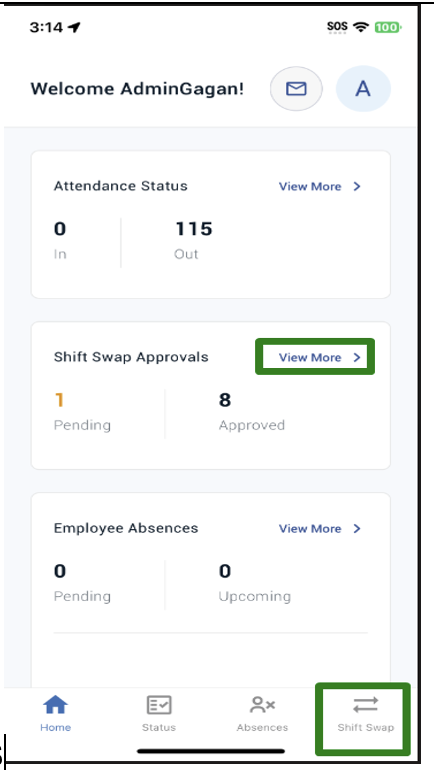Expand Shift Swap Approvals chevron arrow
This screenshot has width=434, height=770.
coord(357,357)
